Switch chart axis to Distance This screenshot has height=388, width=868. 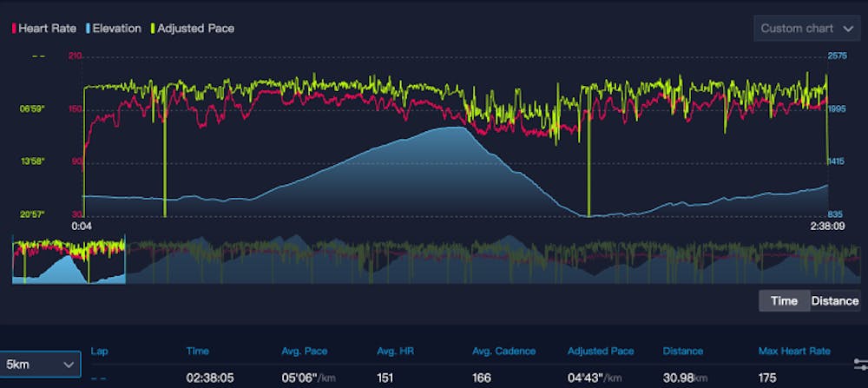[834, 301]
